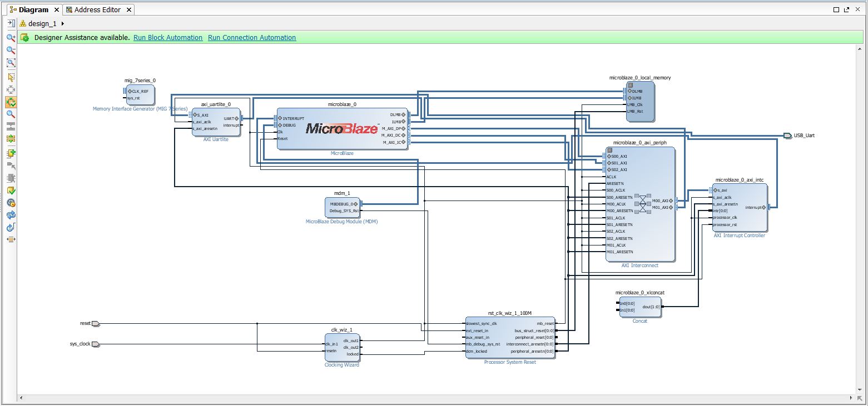This screenshot has width=868, height=406.
Task: Click the design_1 breadcrumb label
Action: pyautogui.click(x=42, y=23)
